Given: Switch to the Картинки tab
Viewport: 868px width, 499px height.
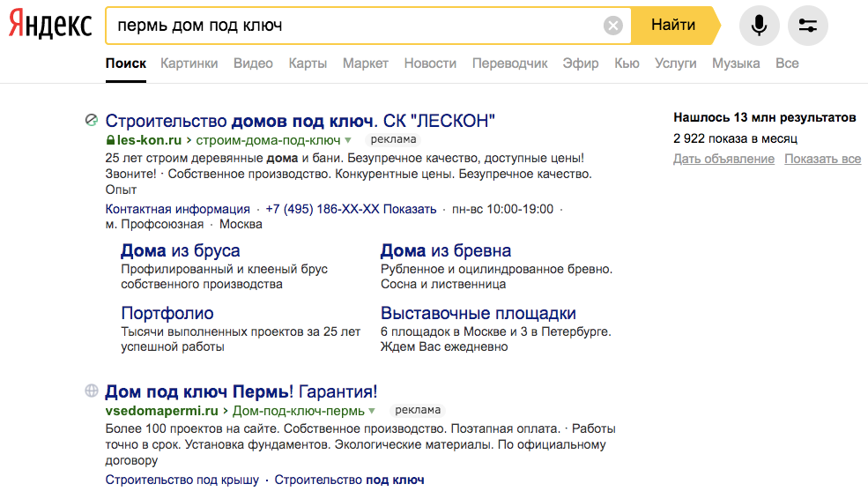Looking at the screenshot, I should point(189,63).
